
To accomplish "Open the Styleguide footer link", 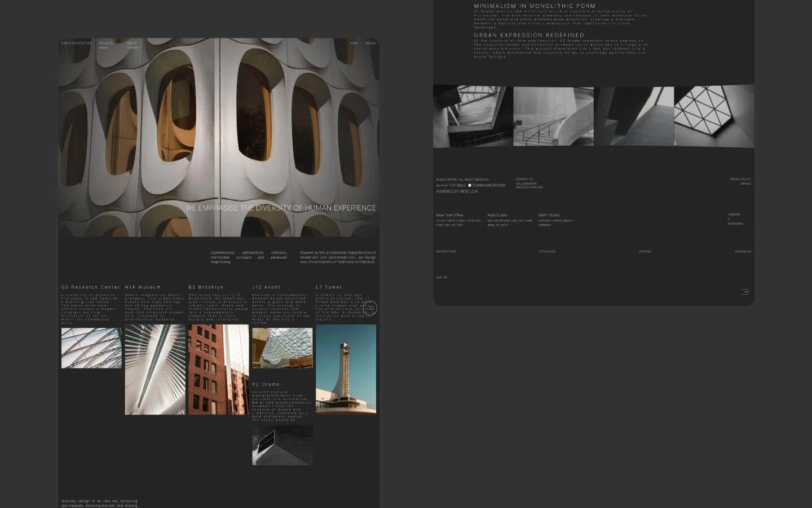I will click(547, 251).
